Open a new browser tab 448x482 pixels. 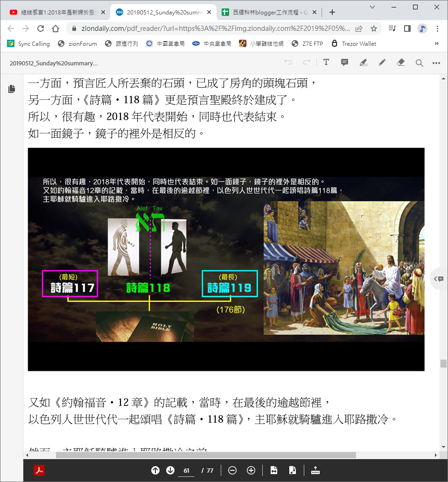click(x=332, y=12)
